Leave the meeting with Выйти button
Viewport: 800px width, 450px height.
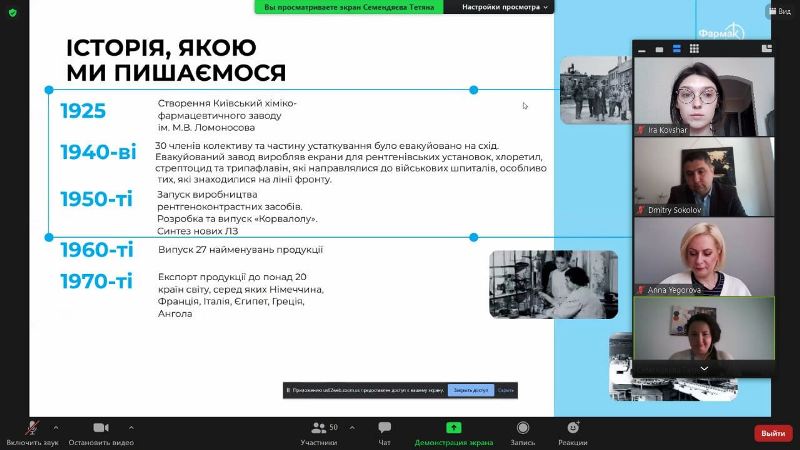pyautogui.click(x=773, y=433)
